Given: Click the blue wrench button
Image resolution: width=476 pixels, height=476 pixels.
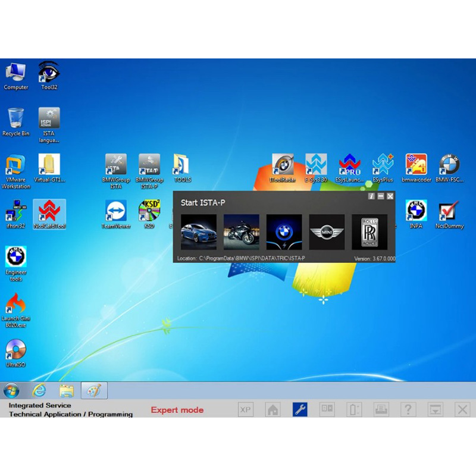Looking at the screenshot, I should click(x=300, y=410).
